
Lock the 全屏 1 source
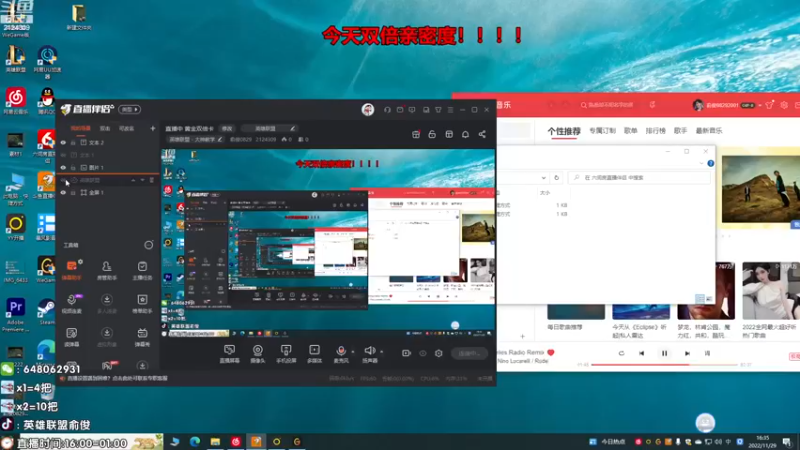[x=73, y=192]
